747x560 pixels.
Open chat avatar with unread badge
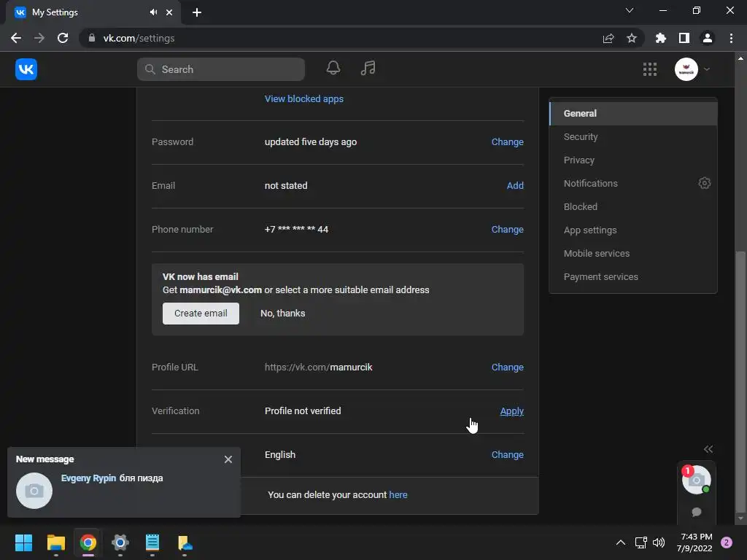[x=696, y=480]
